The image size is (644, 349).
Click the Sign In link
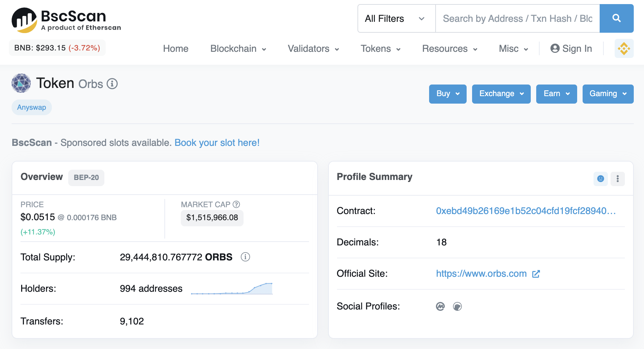point(571,49)
